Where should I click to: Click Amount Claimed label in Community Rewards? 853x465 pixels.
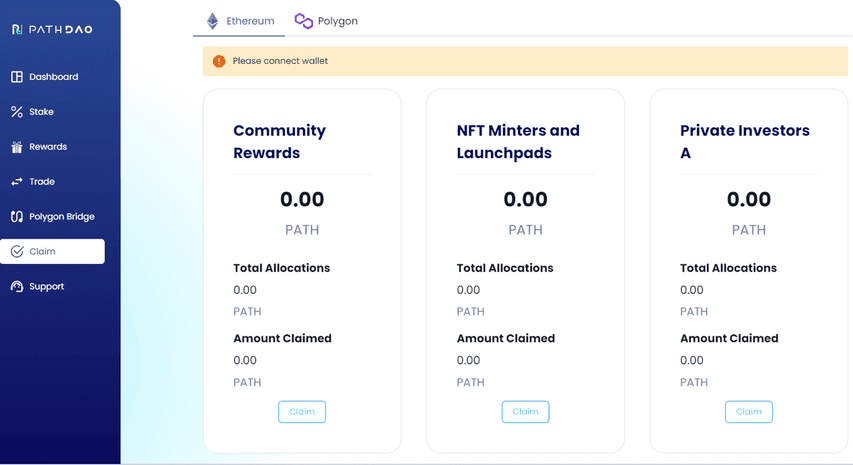[x=282, y=338]
